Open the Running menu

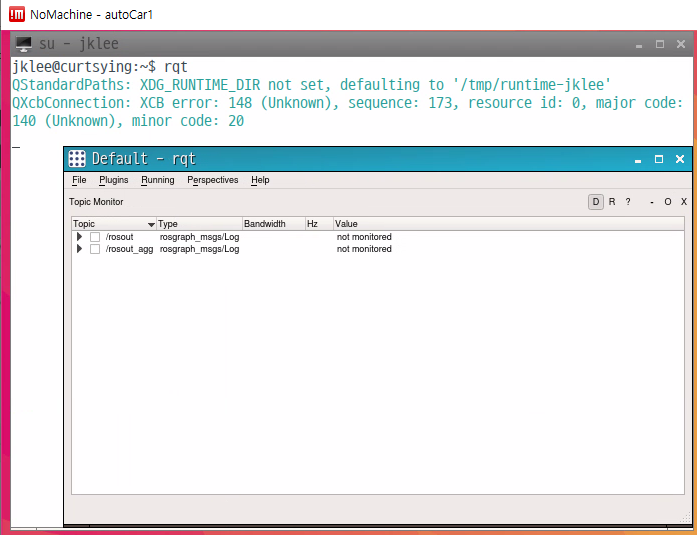pyautogui.click(x=158, y=180)
